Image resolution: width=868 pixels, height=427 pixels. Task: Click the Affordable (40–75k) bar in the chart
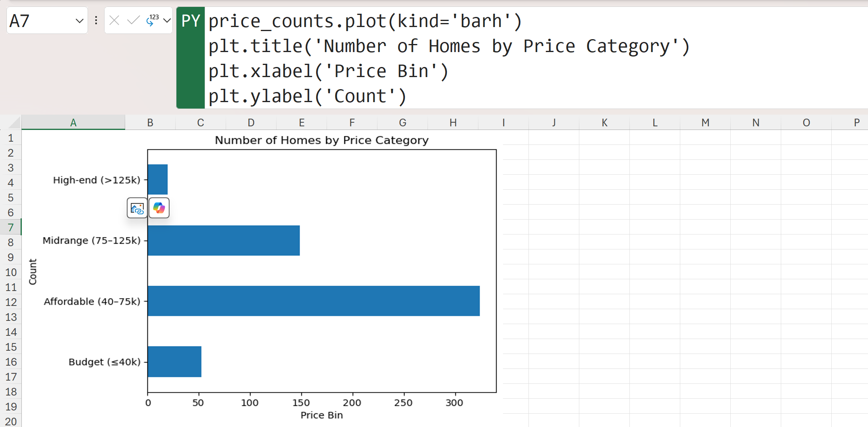pyautogui.click(x=313, y=301)
